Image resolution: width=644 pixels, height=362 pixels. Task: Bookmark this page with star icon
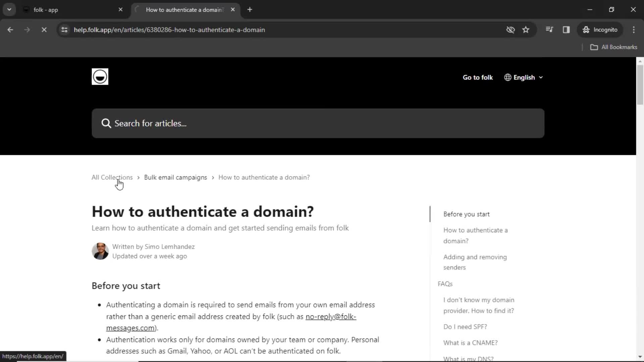click(x=526, y=30)
